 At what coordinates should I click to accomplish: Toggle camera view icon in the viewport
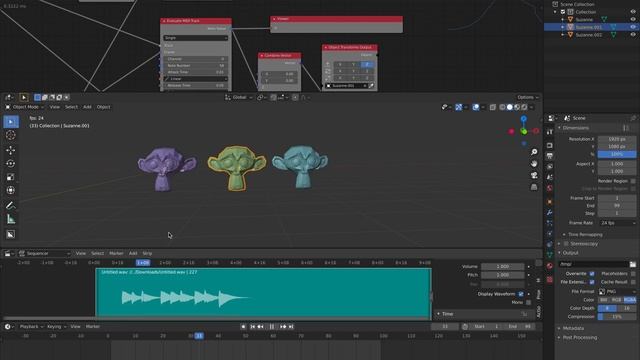click(534, 176)
